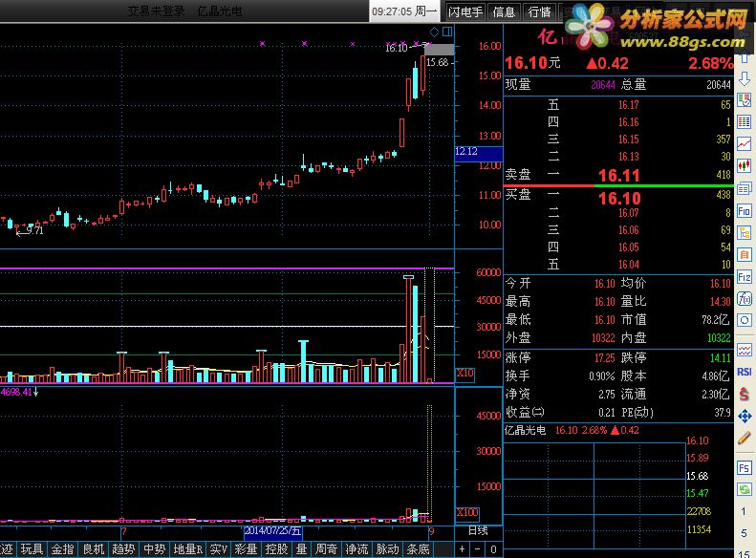Click the circle-in-box sidebar icon
756x558 pixels.
[x=745, y=320]
